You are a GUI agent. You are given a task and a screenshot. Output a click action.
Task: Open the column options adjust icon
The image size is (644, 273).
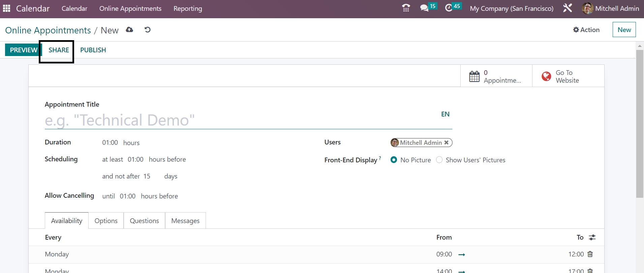point(592,238)
